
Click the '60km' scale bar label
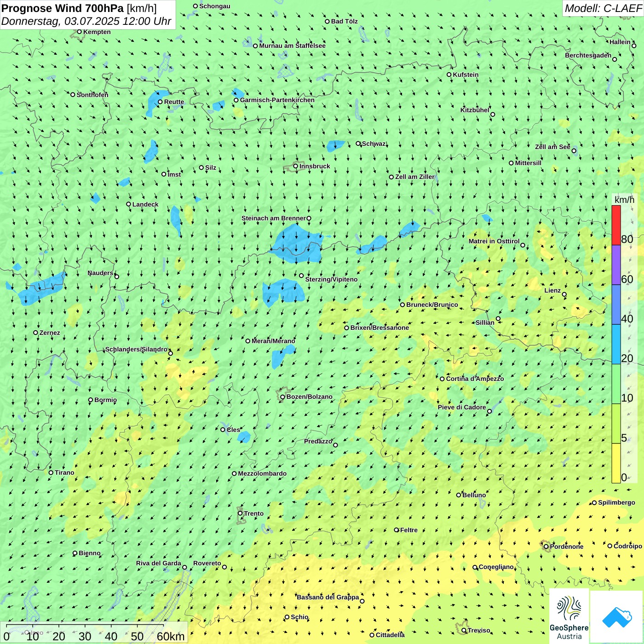click(x=171, y=636)
